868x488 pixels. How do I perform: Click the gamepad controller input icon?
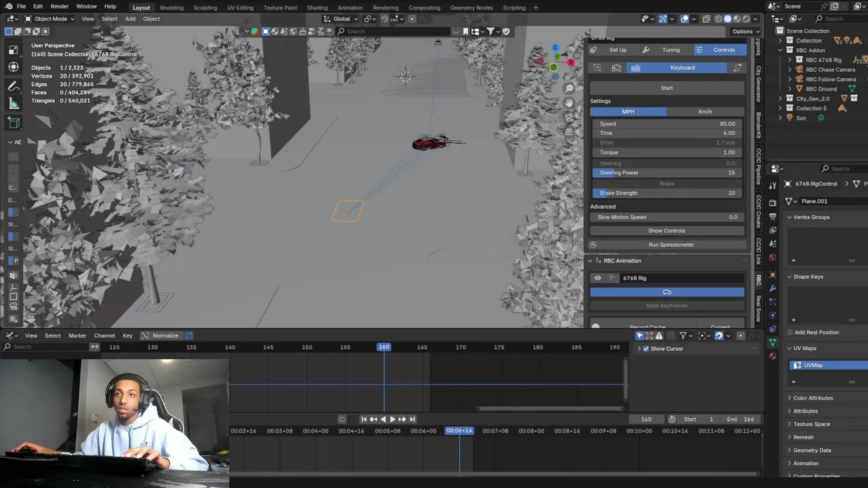click(616, 68)
